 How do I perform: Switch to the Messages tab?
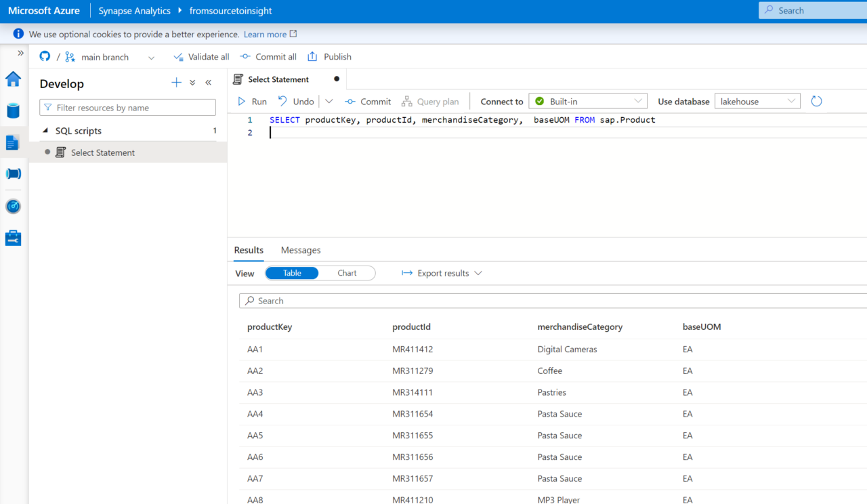point(300,250)
